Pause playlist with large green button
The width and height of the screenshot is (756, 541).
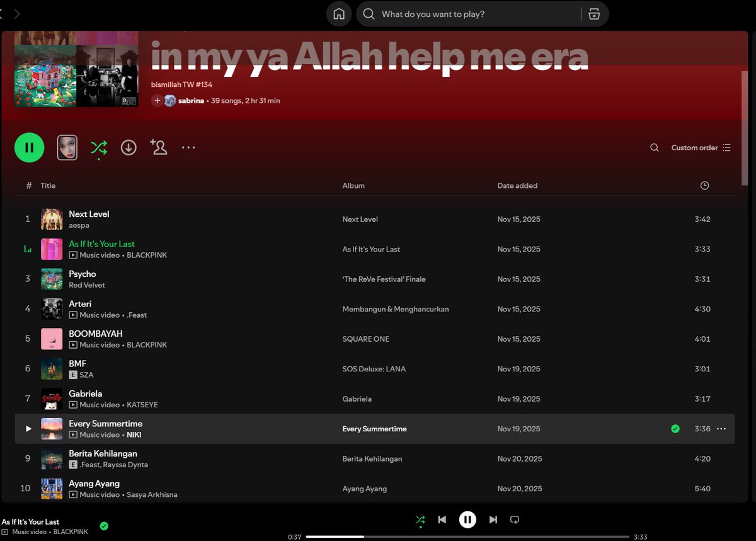(29, 148)
